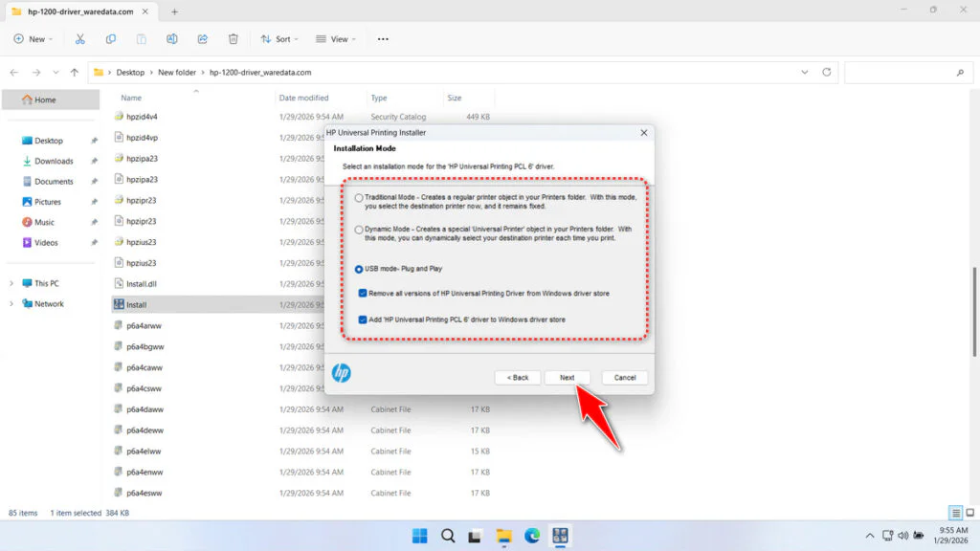Click the Copy icon in the toolbar

(x=111, y=39)
